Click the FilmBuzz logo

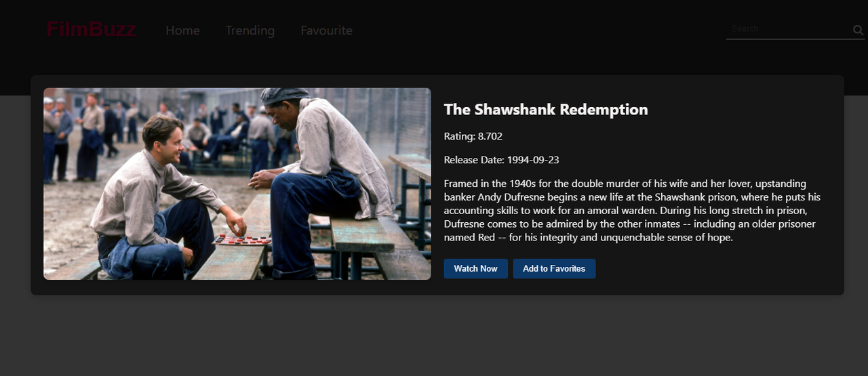92,29
